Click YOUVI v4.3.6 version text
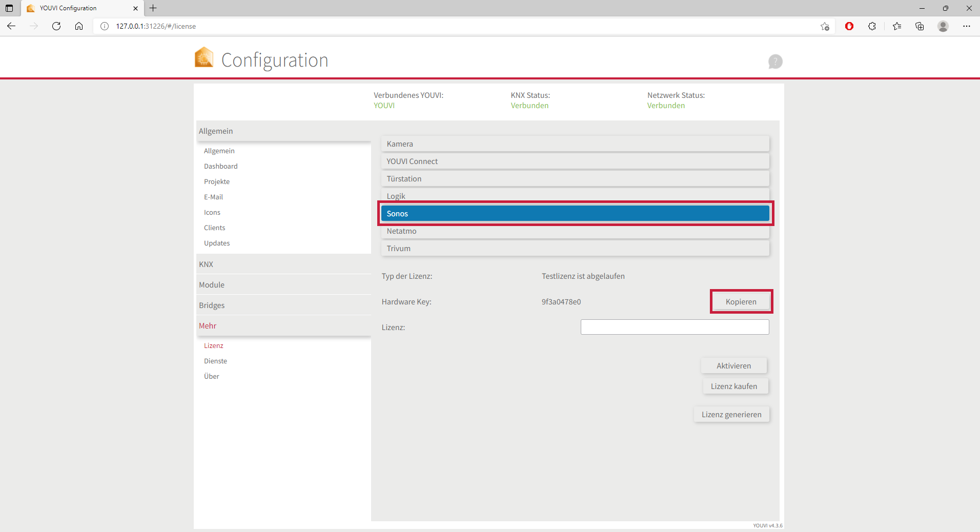980x532 pixels. [x=768, y=525]
